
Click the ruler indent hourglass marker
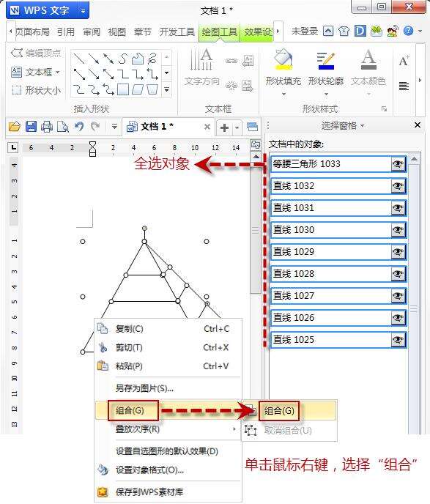coord(92,149)
